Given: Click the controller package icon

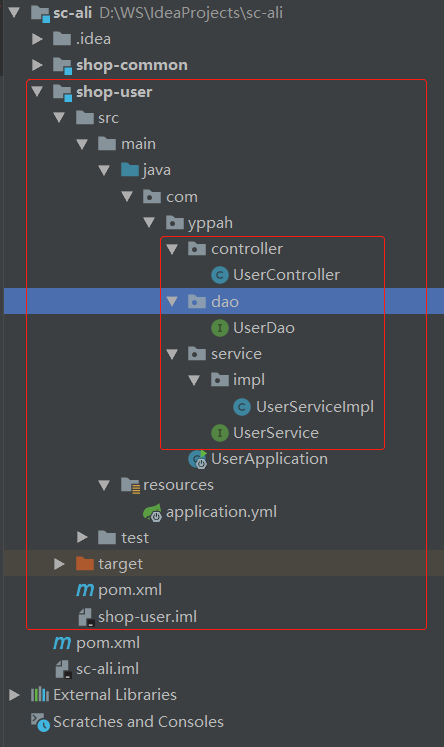Looking at the screenshot, I should (x=197, y=248).
